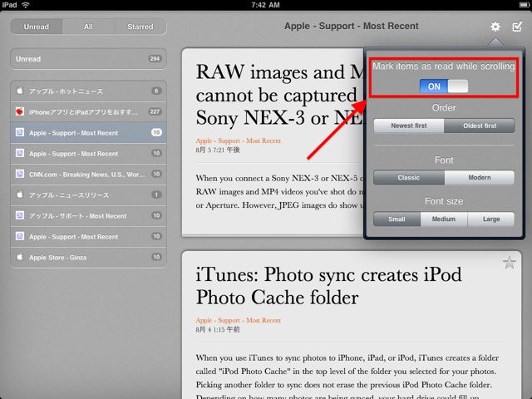Tap the Sony NEX-3 article body paragraph
The image size is (532, 399).
pos(279,192)
